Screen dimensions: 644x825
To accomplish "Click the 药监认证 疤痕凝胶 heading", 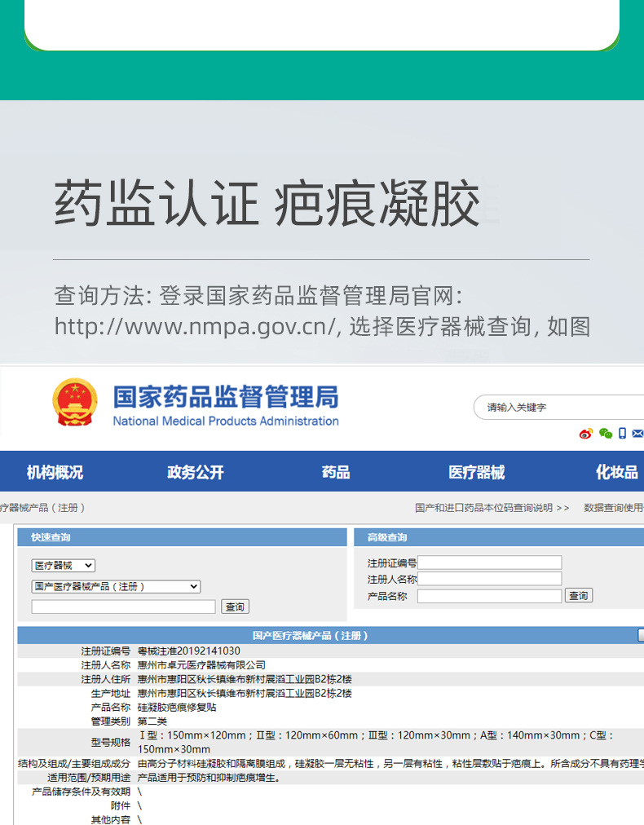I will point(267,204).
